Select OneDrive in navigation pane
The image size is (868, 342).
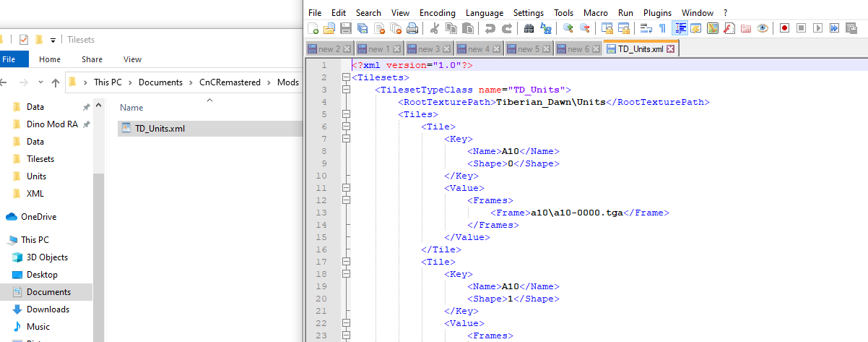pyautogui.click(x=38, y=217)
